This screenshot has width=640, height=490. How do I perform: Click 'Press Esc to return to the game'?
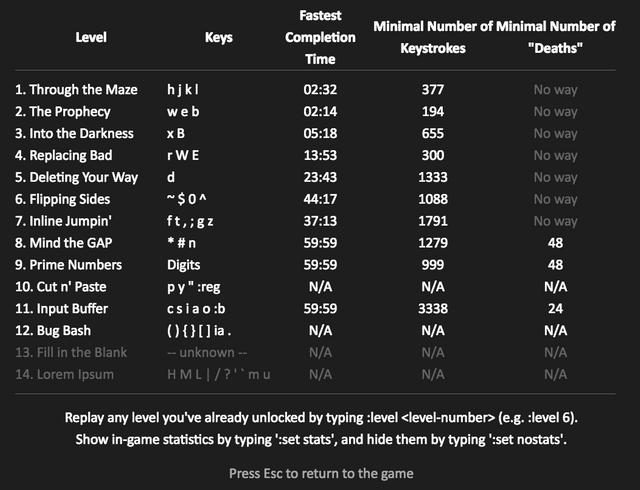click(321, 474)
